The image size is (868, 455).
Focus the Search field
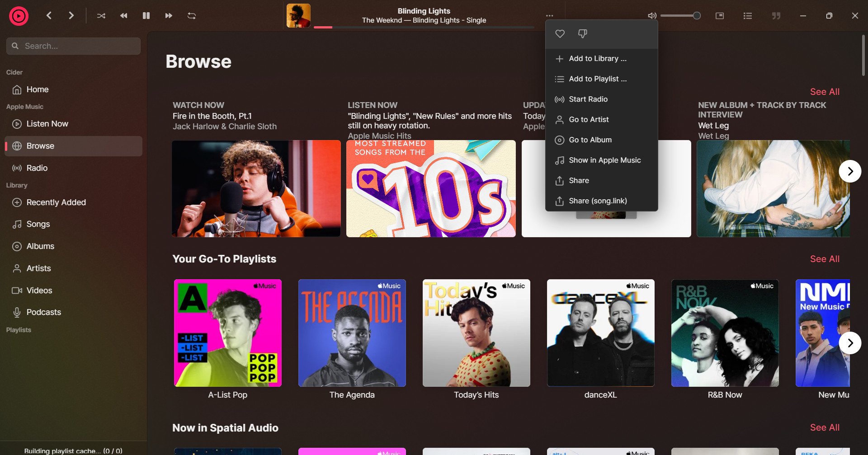point(73,46)
